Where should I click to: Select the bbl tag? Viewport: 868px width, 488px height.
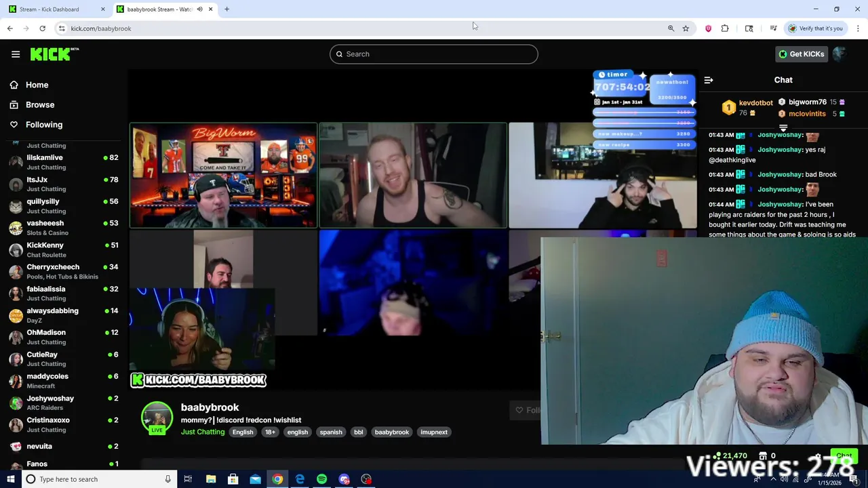[358, 432]
